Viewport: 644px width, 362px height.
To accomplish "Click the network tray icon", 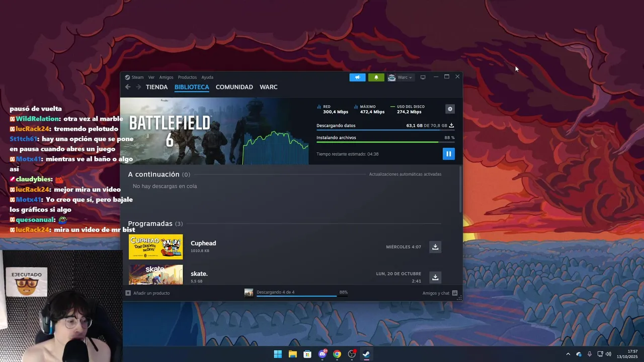I will (600, 354).
